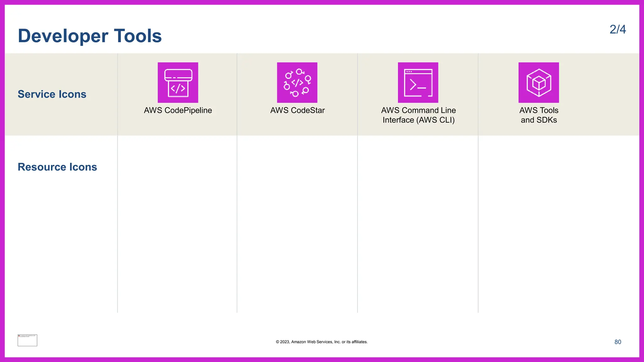
Task: Select the AWS Tools and SDKs icon
Action: [539, 82]
